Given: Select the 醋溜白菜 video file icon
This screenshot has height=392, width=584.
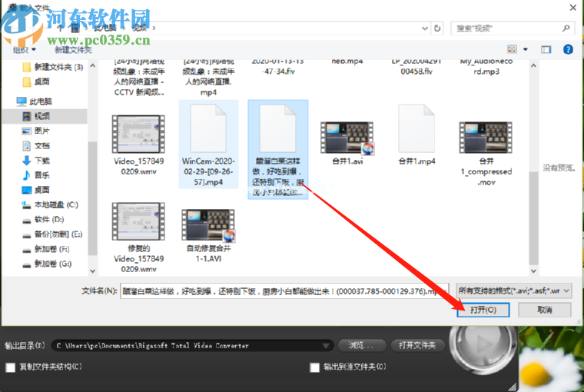Looking at the screenshot, I should pos(278,128).
